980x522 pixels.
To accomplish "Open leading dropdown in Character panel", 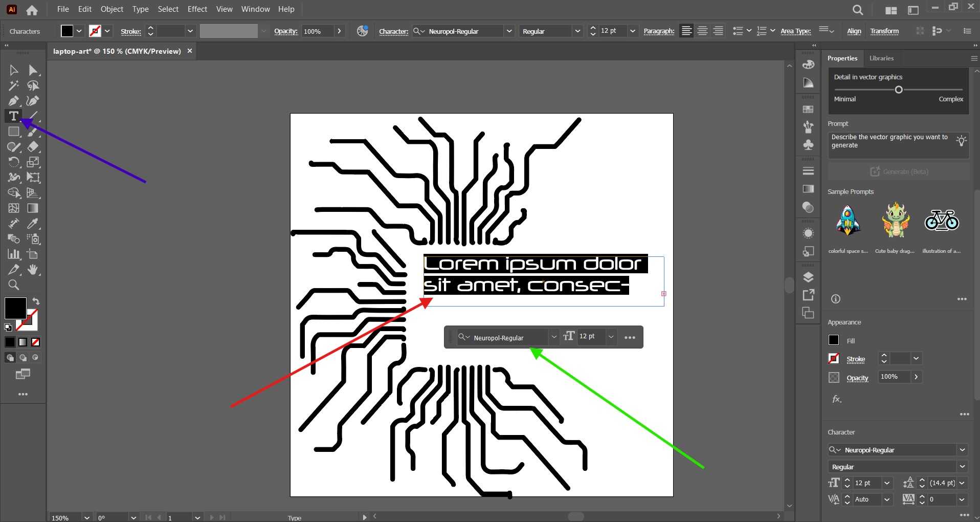I will click(962, 483).
